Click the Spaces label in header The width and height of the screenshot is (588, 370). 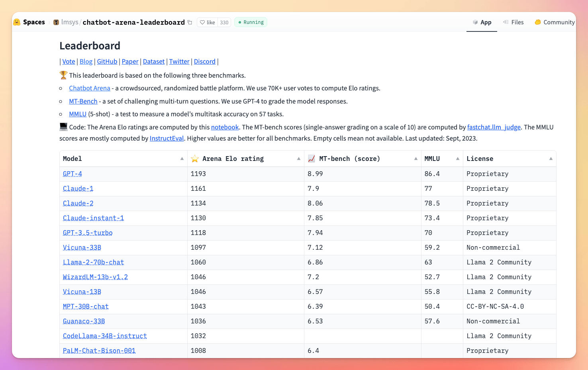coord(34,22)
